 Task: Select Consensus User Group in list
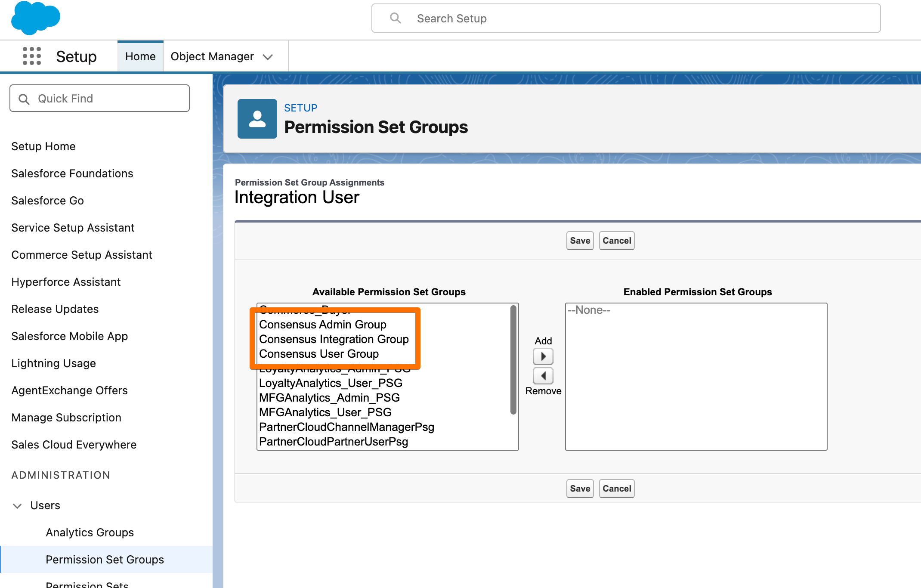[319, 354]
